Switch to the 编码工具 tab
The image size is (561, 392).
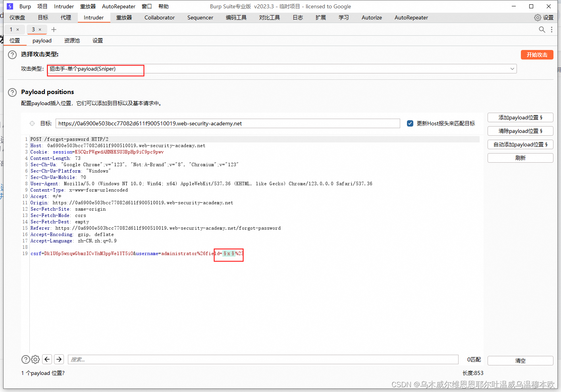point(236,17)
